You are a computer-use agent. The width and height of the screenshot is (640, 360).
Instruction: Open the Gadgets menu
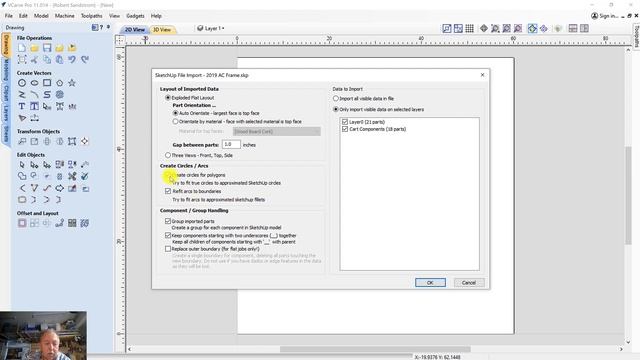click(135, 16)
